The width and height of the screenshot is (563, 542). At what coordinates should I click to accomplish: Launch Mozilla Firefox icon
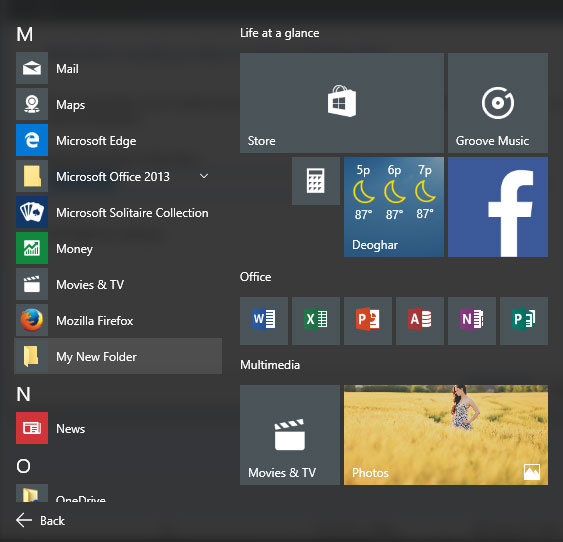pyautogui.click(x=32, y=320)
